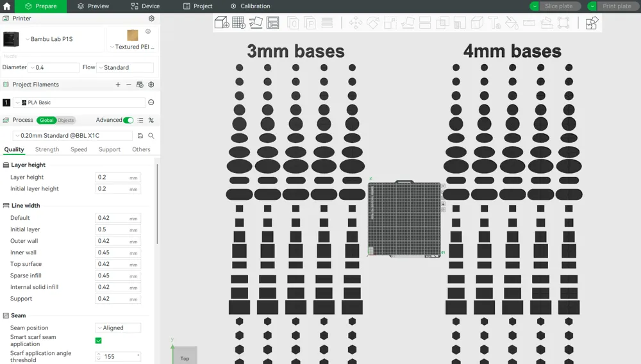Open printer settings gear icon
The image size is (641, 364).
[x=151, y=19]
